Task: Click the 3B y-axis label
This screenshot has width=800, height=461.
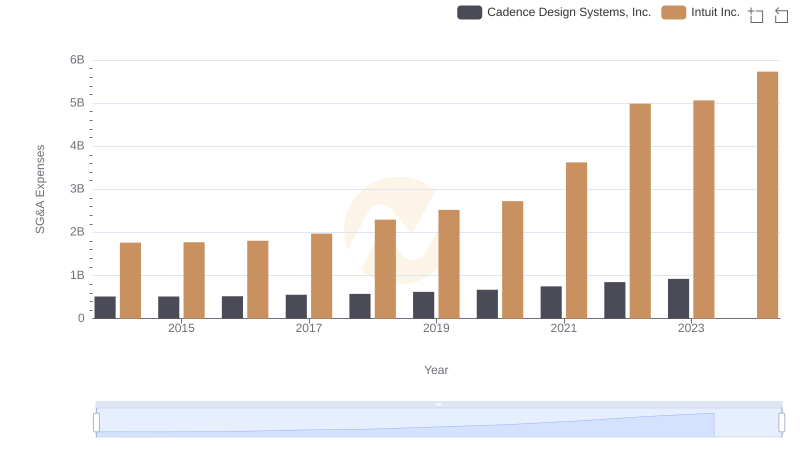Action: point(77,189)
